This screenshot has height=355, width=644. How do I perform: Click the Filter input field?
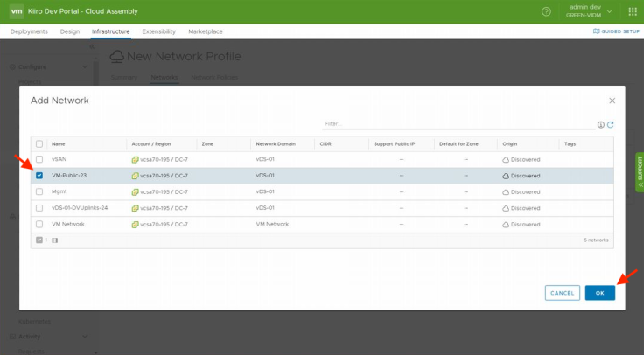(x=458, y=124)
